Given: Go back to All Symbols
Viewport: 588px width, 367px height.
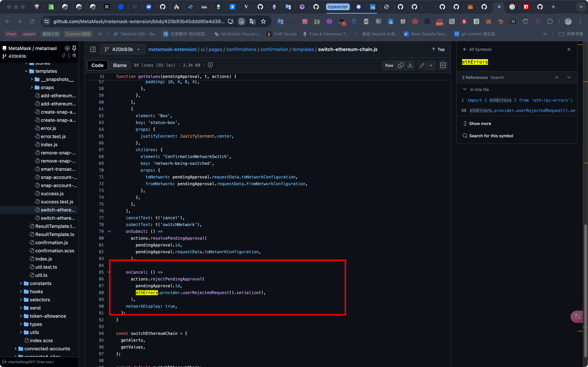Looking at the screenshot, I should [x=477, y=49].
